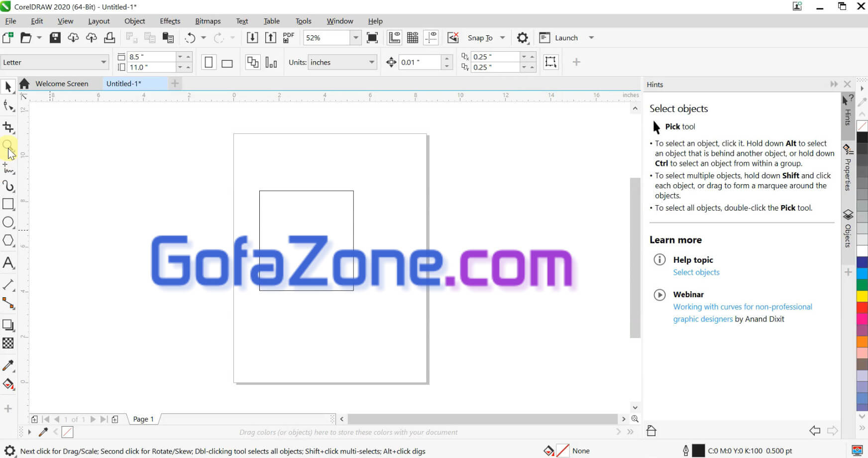868x458 pixels.
Task: Choose the Text tool
Action: (x=8, y=263)
